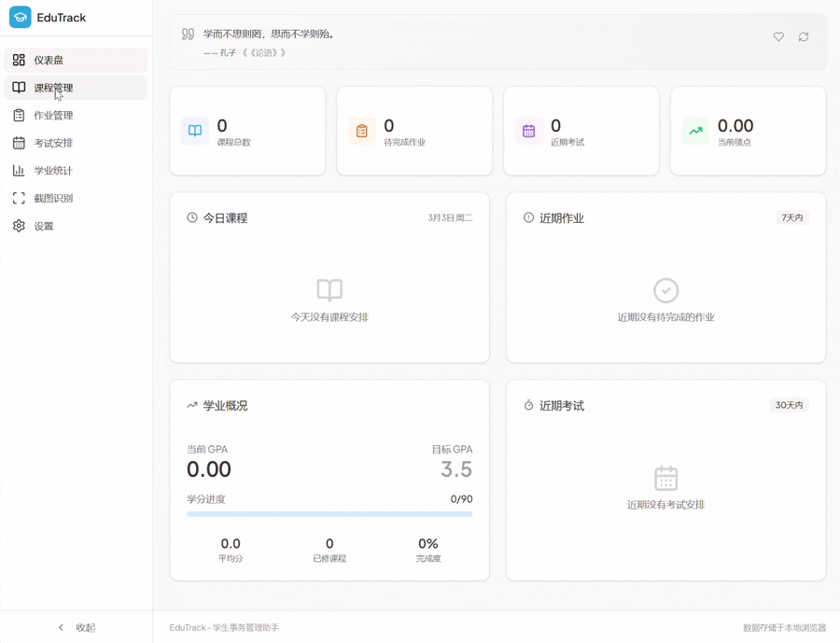Click the 近期考试 calendar icon

(x=528, y=131)
